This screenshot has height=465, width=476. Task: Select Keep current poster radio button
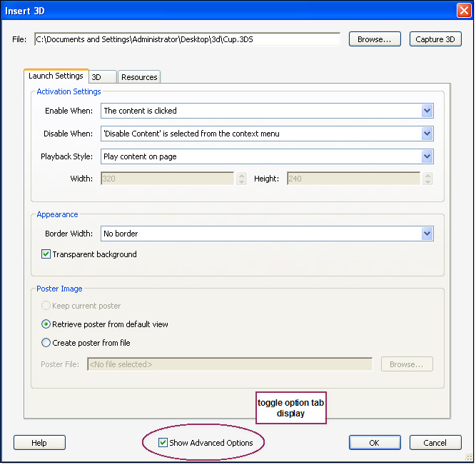[x=46, y=306]
